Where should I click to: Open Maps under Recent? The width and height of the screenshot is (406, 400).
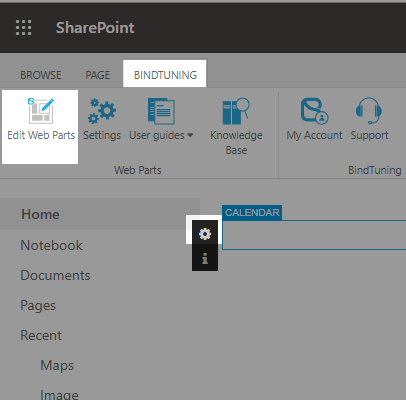(x=57, y=365)
